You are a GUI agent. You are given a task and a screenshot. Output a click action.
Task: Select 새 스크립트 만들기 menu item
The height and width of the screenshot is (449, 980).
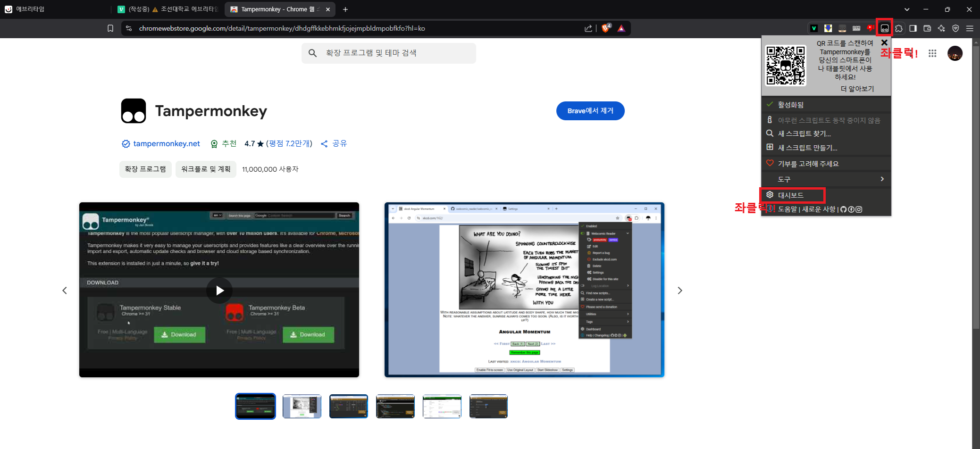pos(826,148)
